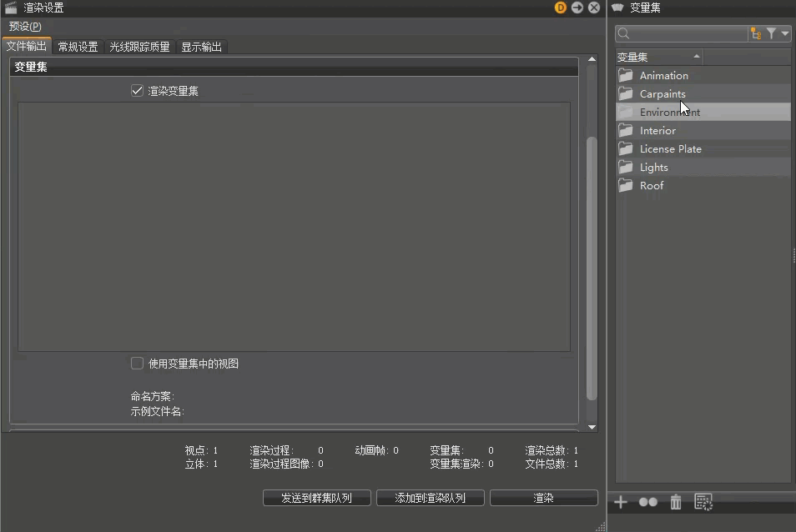This screenshot has width=796, height=532.
Task: Select the Lights folder icon
Action: (626, 167)
